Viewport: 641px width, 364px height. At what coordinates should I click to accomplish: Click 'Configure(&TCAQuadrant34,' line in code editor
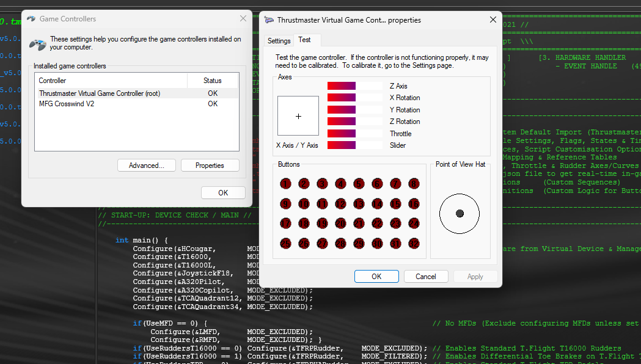tap(188, 307)
